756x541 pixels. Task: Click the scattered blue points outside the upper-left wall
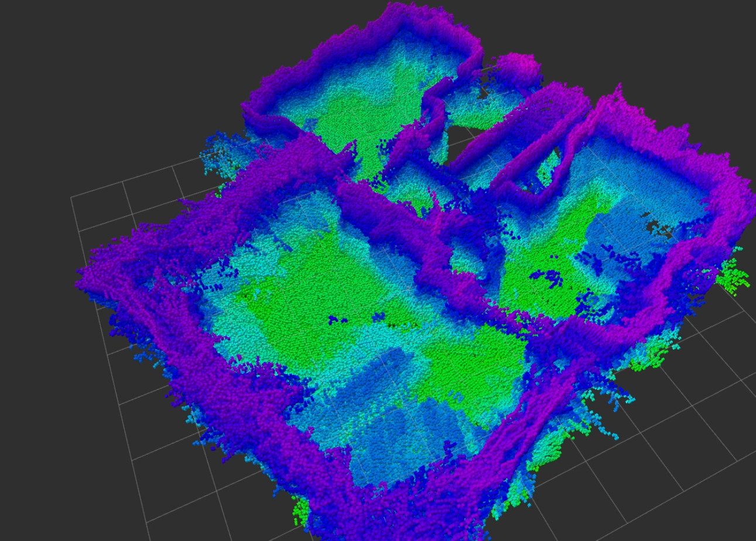click(220, 152)
